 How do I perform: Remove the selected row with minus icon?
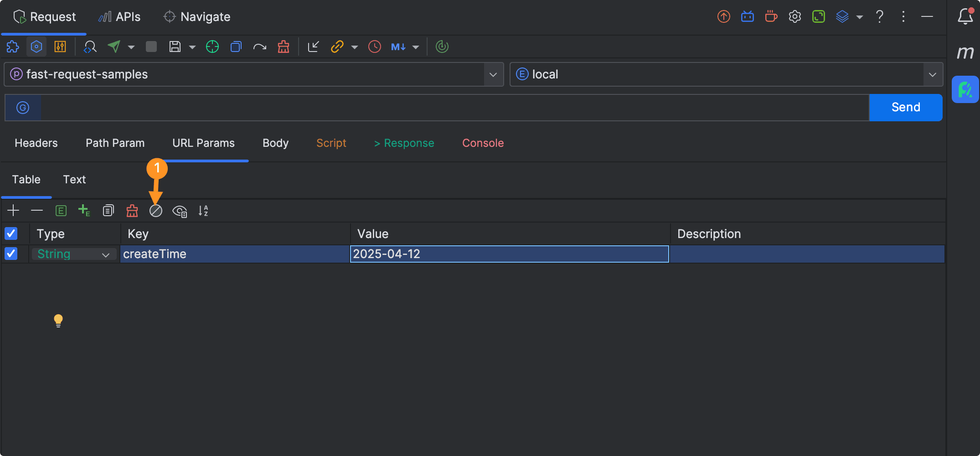click(37, 211)
